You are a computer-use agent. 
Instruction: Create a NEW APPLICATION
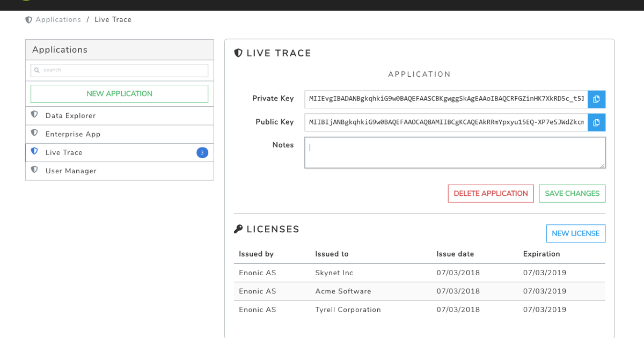[x=120, y=94]
